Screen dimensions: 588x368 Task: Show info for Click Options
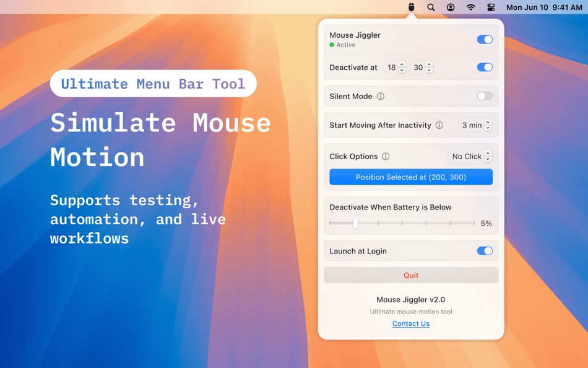386,157
